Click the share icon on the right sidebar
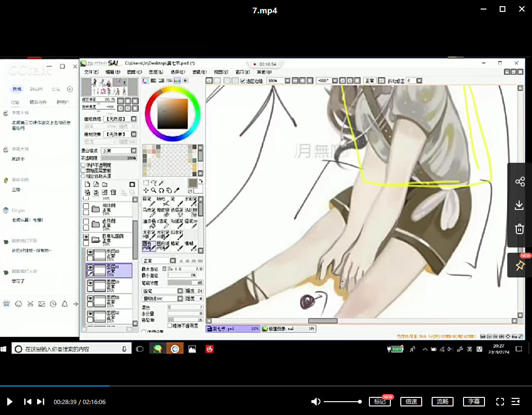The height and width of the screenshot is (415, 532). pyautogui.click(x=520, y=182)
